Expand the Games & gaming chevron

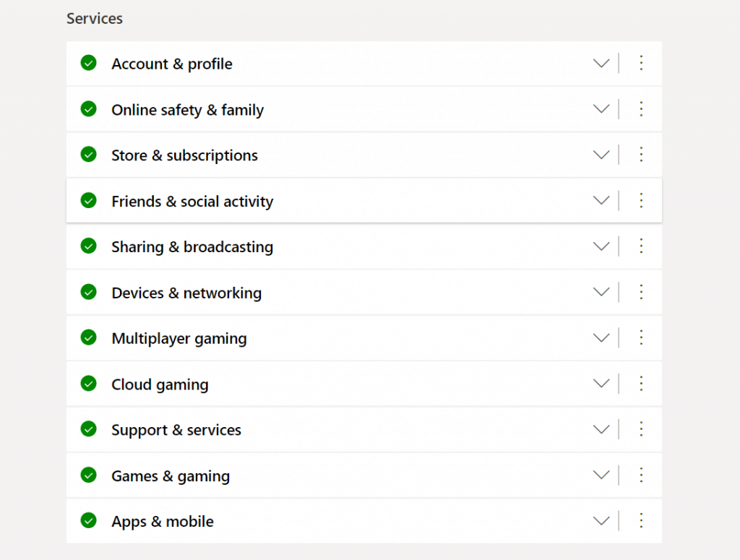pyautogui.click(x=601, y=475)
